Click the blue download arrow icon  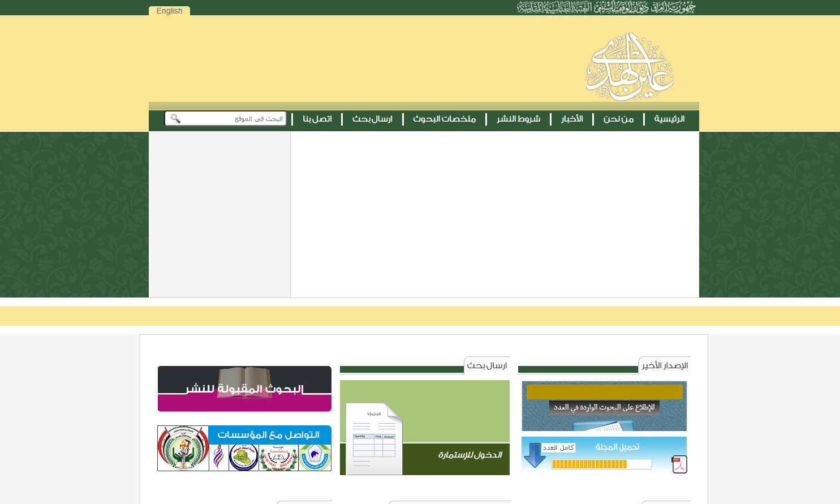(534, 455)
